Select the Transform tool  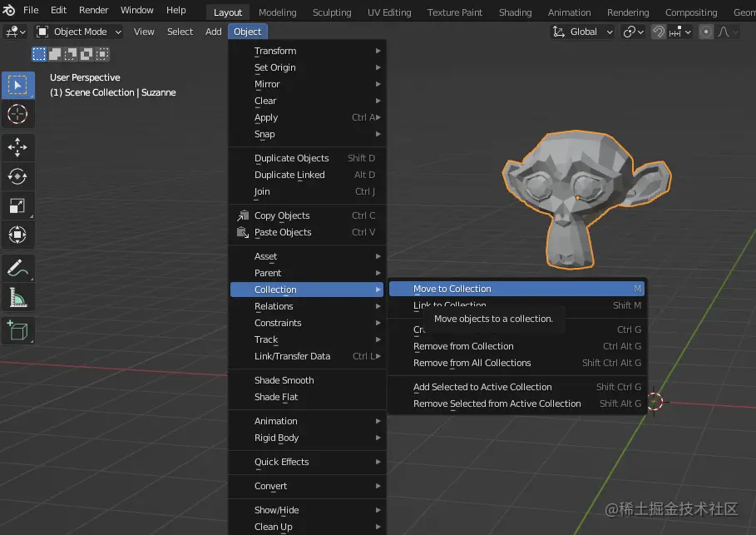coord(17,235)
